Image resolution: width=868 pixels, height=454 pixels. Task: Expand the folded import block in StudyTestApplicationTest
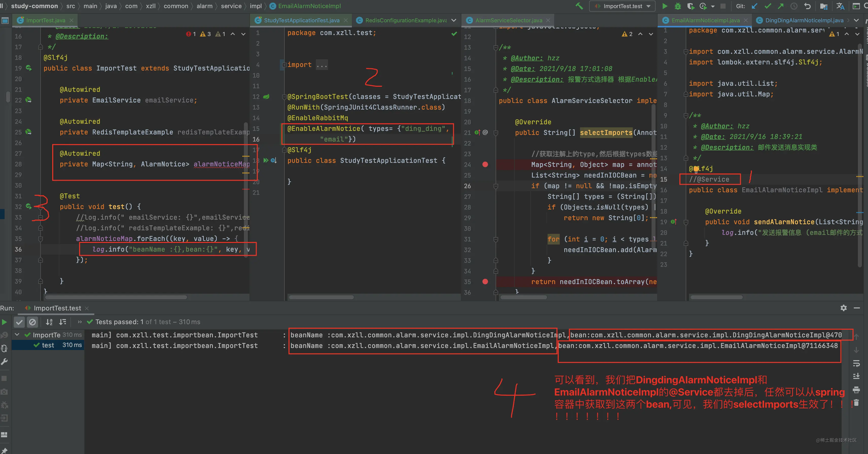284,65
